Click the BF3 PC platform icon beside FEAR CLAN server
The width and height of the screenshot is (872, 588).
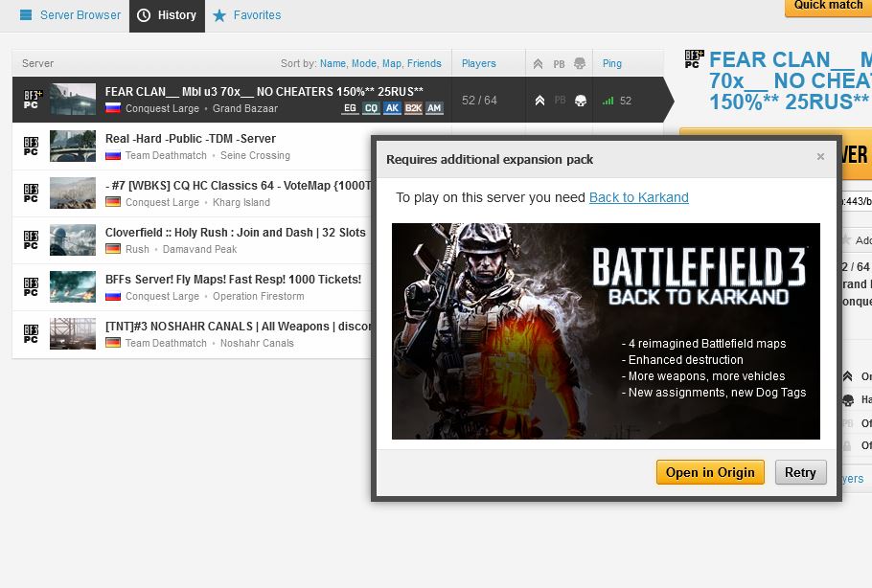(x=30, y=99)
